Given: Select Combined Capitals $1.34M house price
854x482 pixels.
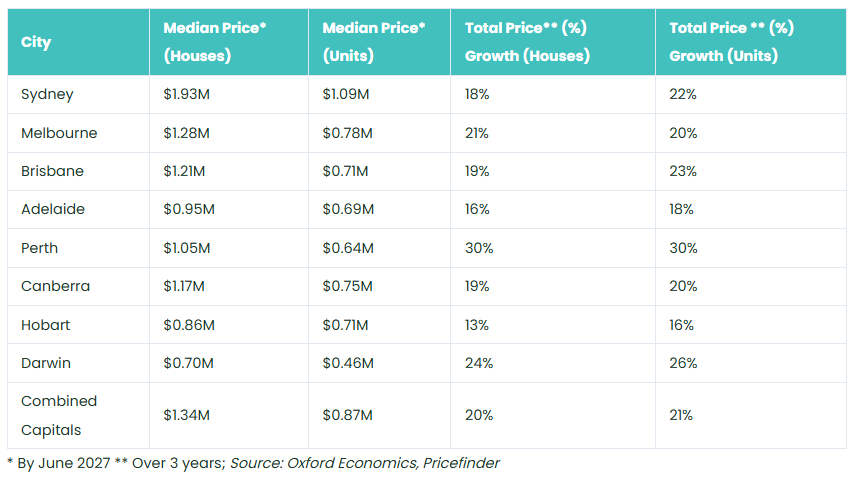Looking at the screenshot, I should [186, 415].
